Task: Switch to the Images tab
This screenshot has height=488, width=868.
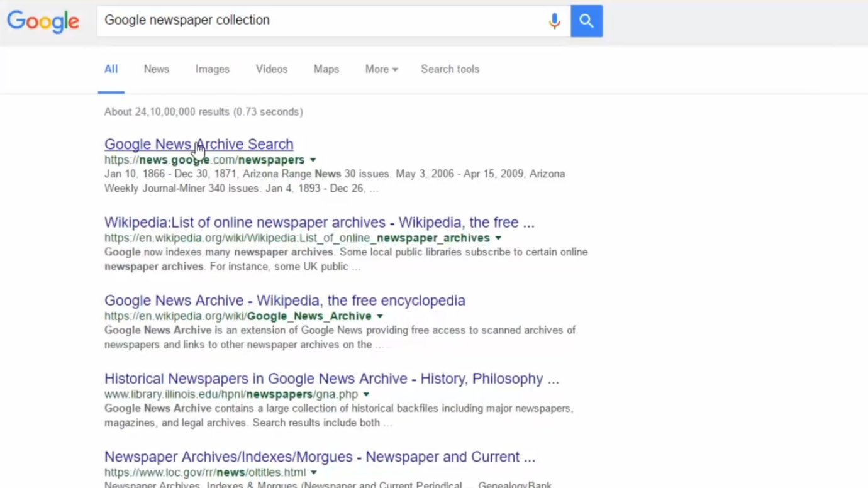Action: pyautogui.click(x=212, y=69)
